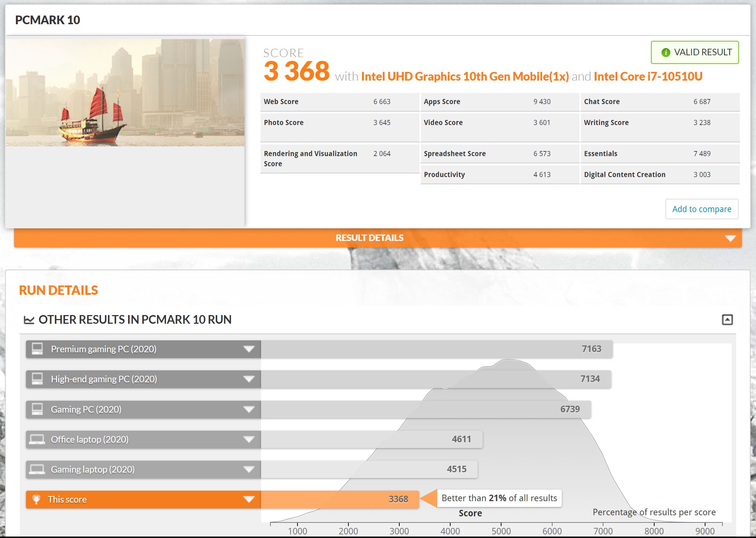Expand This score dropdown arrow
Screen dimensions: 756x538
click(248, 499)
